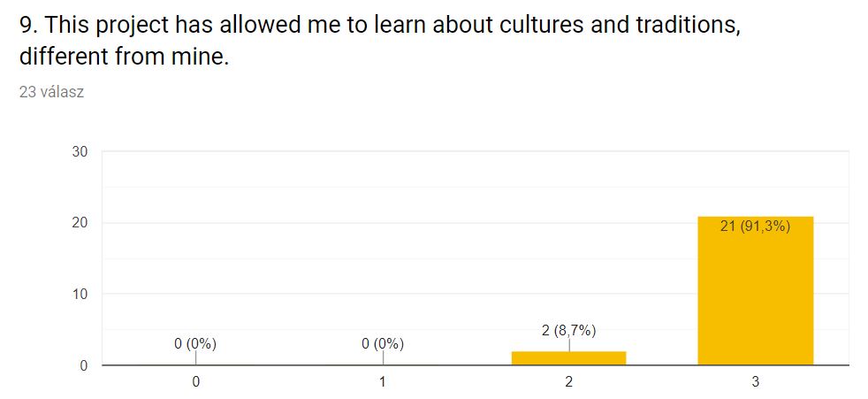868x399 pixels.
Task: Click the x-axis label 0
Action: (x=195, y=382)
